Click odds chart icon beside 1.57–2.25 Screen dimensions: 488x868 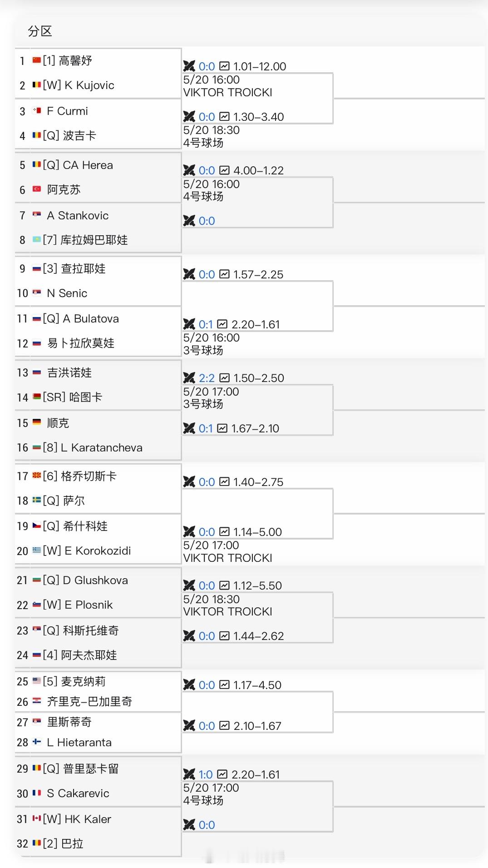pos(224,274)
